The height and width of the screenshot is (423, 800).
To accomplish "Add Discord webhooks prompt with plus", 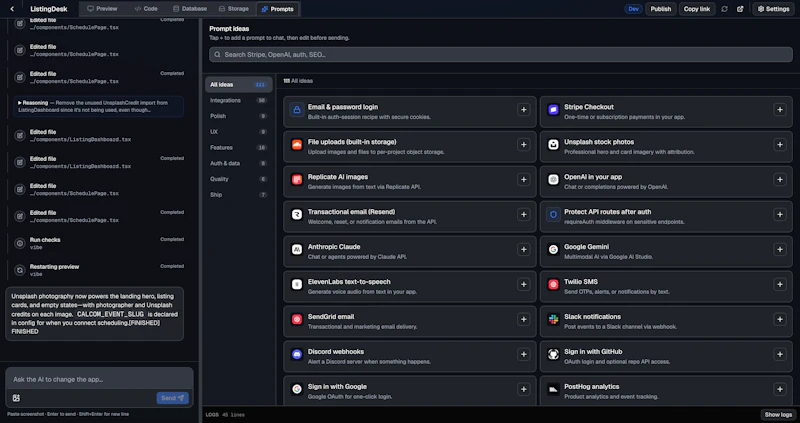I will 523,354.
